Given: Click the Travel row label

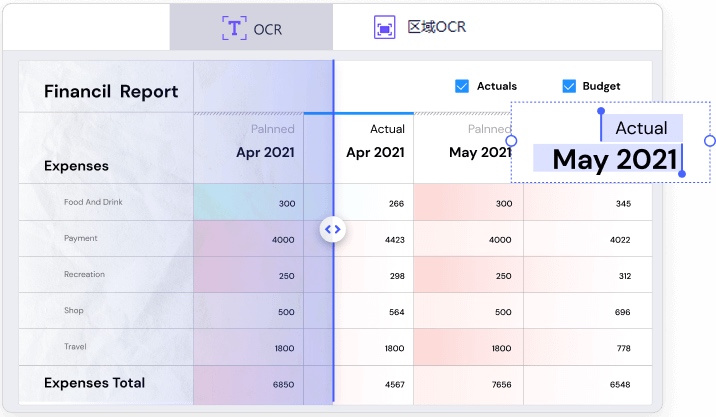Looking at the screenshot, I should point(77,347).
